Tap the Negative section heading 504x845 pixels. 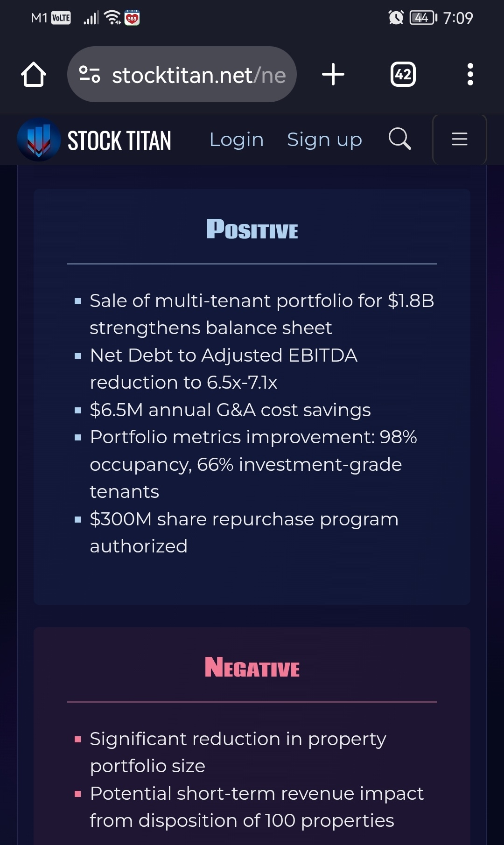252,667
